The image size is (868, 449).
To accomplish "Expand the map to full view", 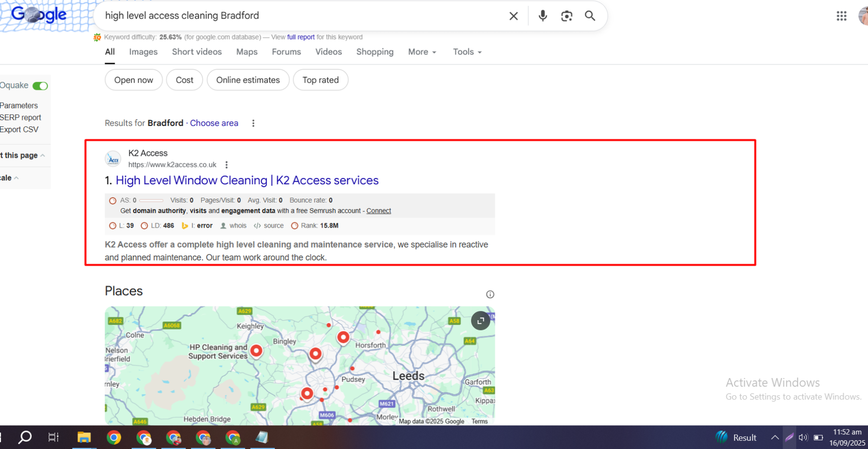I will click(481, 320).
